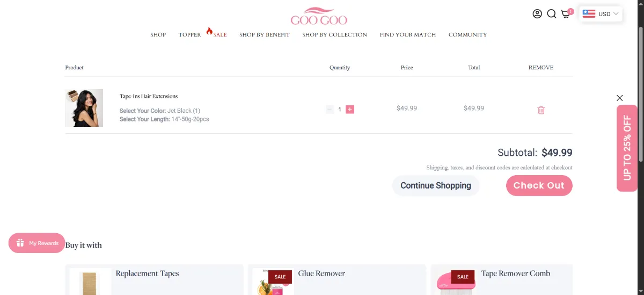The image size is (644, 295).
Task: Click the Price column $49.99 value
Action: [x=407, y=108]
